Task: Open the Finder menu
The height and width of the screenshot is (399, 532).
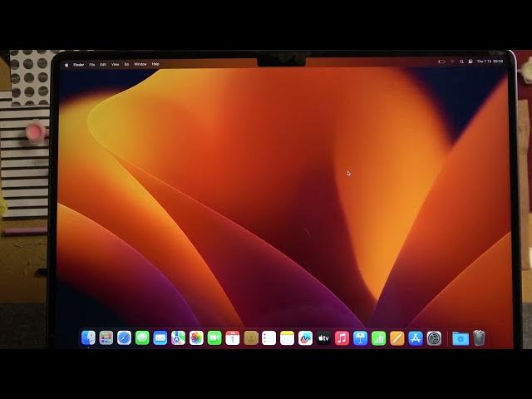Action: [x=79, y=65]
